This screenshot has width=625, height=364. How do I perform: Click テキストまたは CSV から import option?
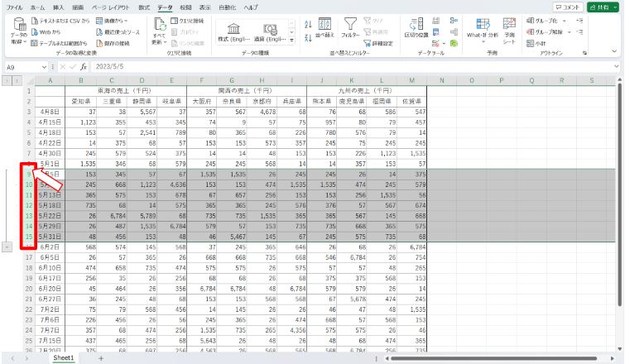pyautogui.click(x=60, y=21)
